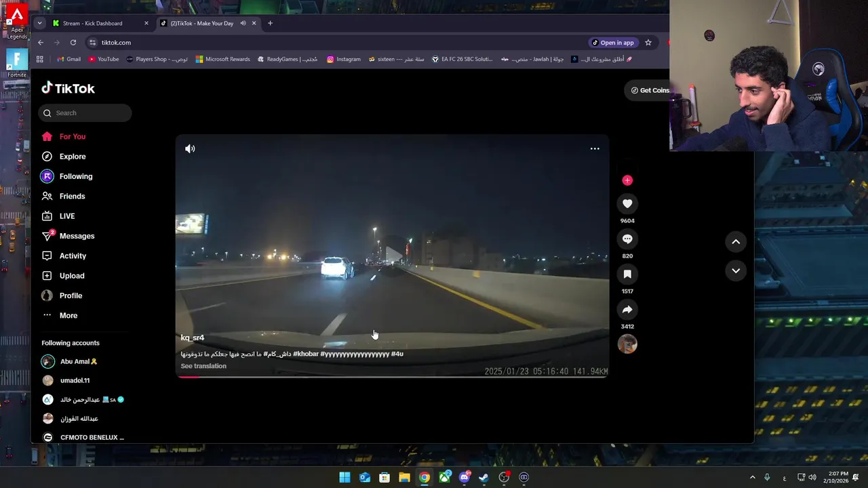This screenshot has height=488, width=868.
Task: Open Discord from the taskbar
Action: pos(465,477)
